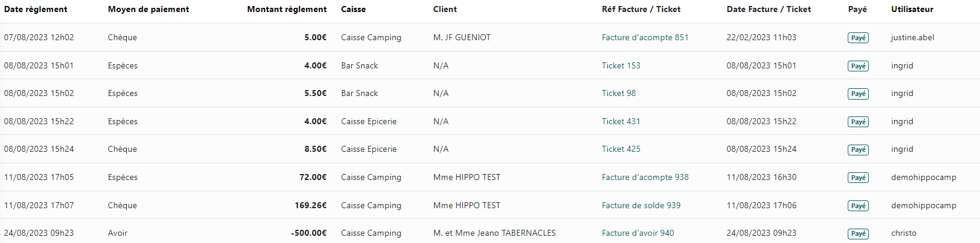
Task: Select the -500.00€ amount cell
Action: point(308,233)
